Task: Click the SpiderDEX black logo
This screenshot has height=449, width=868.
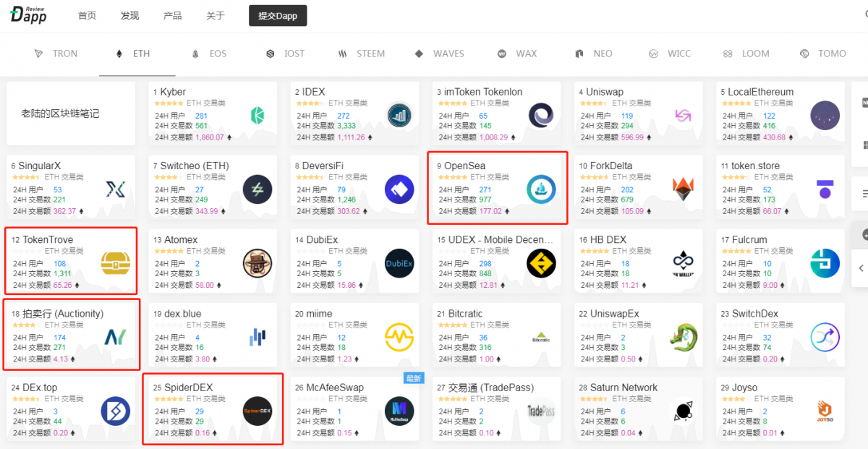Action: coord(258,411)
